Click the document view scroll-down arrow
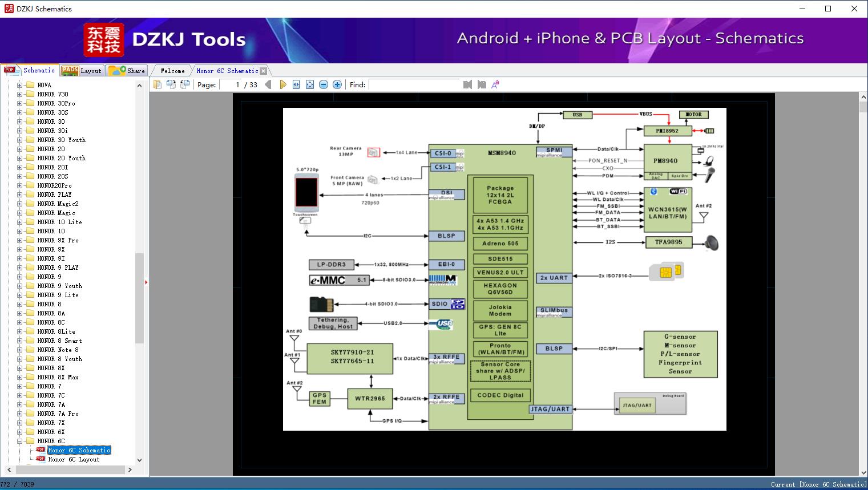 (x=863, y=471)
